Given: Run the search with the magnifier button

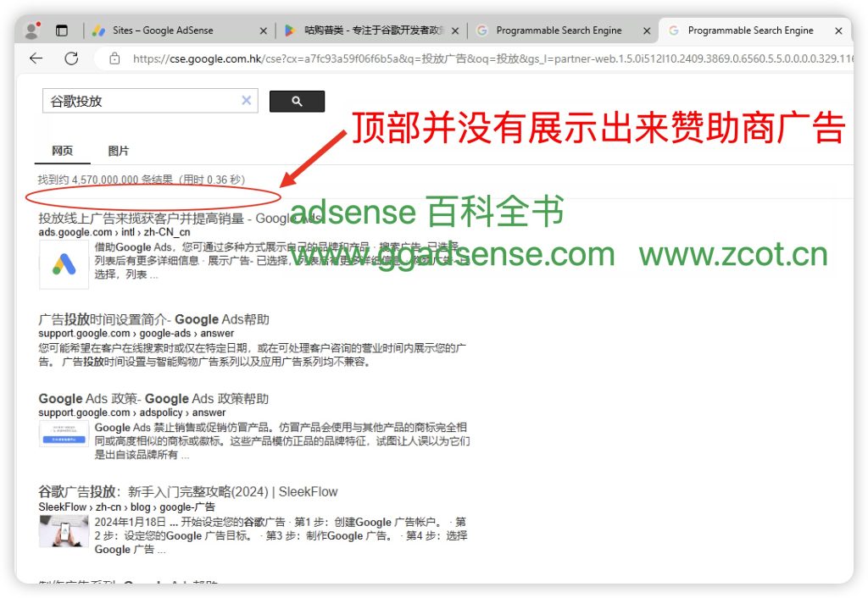Looking at the screenshot, I should coord(297,102).
